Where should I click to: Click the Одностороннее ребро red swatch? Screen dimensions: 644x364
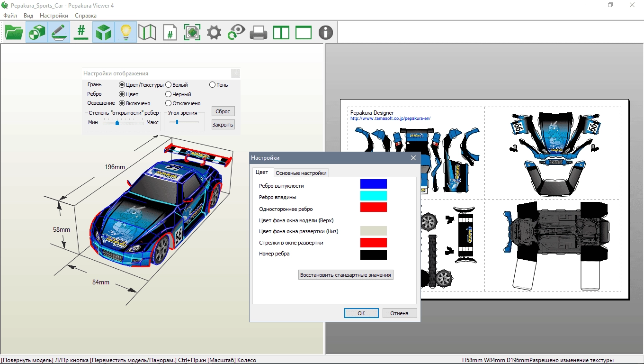pos(374,207)
